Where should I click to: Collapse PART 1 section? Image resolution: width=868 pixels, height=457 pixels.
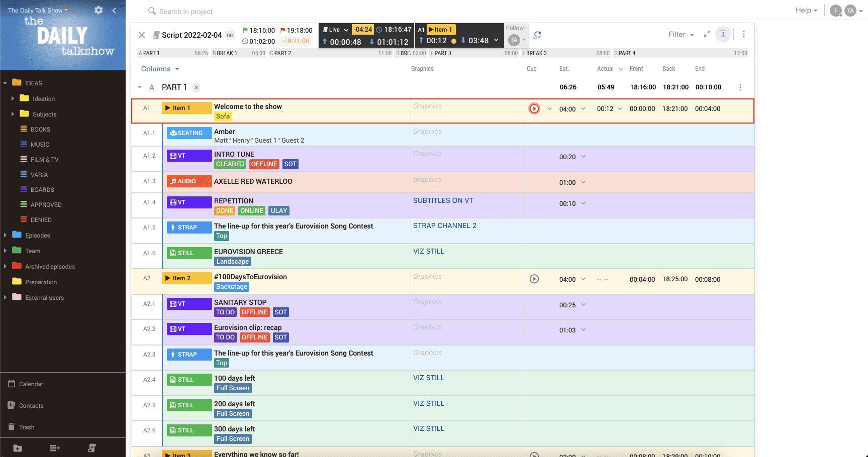(x=140, y=87)
